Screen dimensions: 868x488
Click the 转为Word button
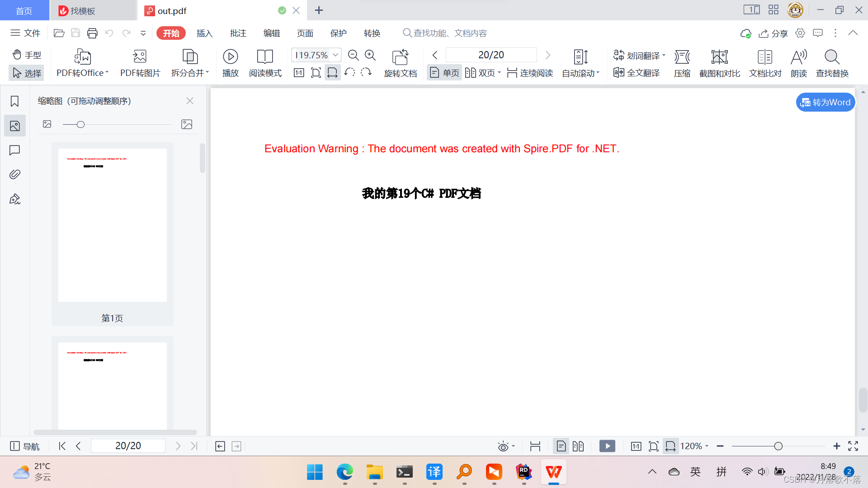pos(825,102)
